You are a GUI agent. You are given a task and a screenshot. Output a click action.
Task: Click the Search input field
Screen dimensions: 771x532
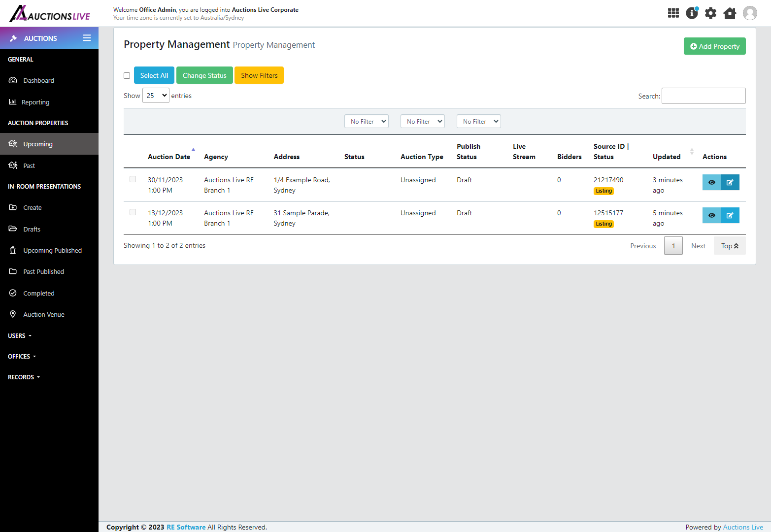pyautogui.click(x=704, y=96)
